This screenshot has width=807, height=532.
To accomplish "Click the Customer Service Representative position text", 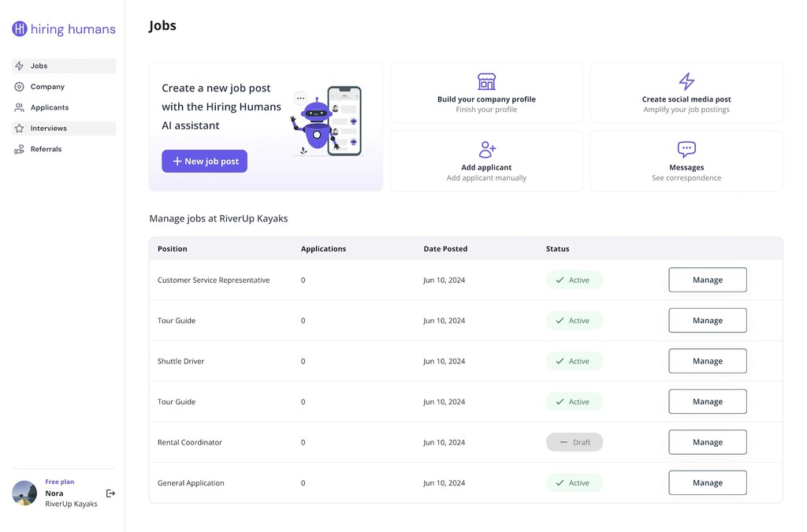I will [214, 280].
